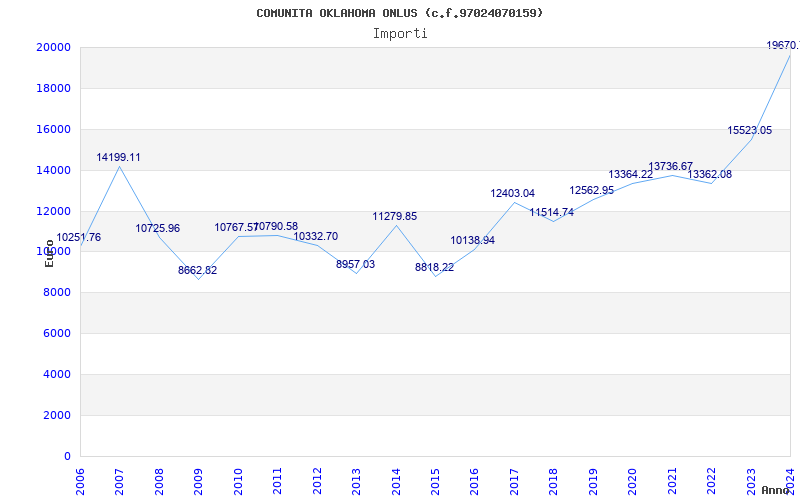Select the 11514.74 data label
The image size is (800, 500).
point(552,212)
